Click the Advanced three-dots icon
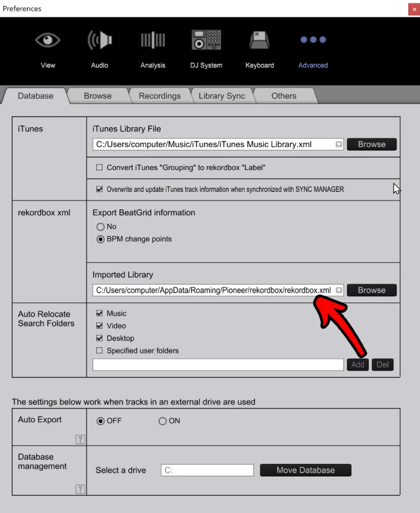Image resolution: width=420 pixels, height=513 pixels. (x=313, y=40)
